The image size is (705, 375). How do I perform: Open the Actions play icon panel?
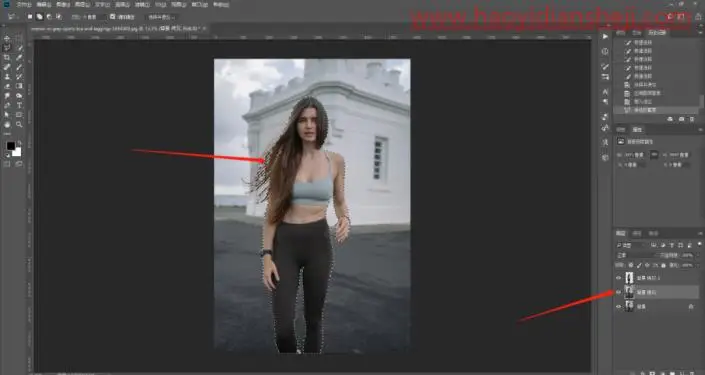pyautogui.click(x=605, y=36)
